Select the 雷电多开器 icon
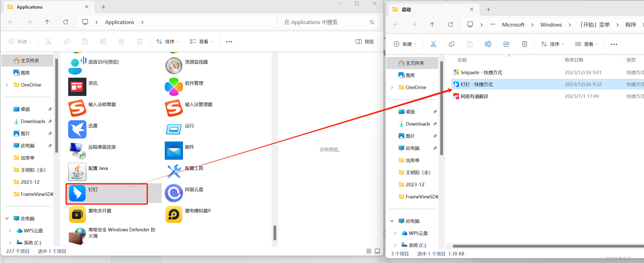Screen dimensions: 644x263 point(77,214)
